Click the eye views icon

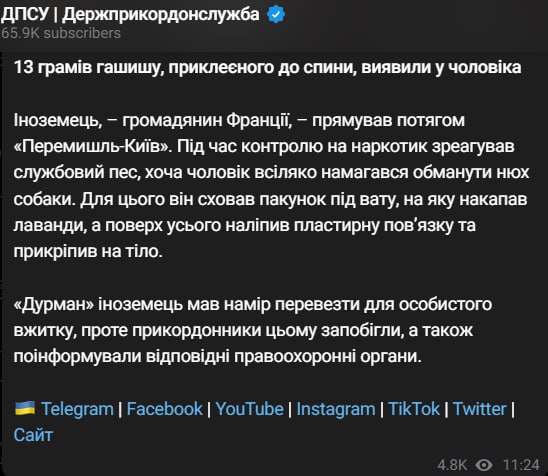(484, 465)
